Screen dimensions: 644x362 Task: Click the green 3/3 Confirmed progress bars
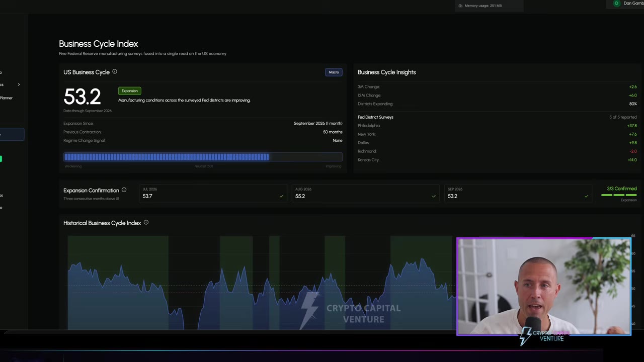click(x=619, y=195)
